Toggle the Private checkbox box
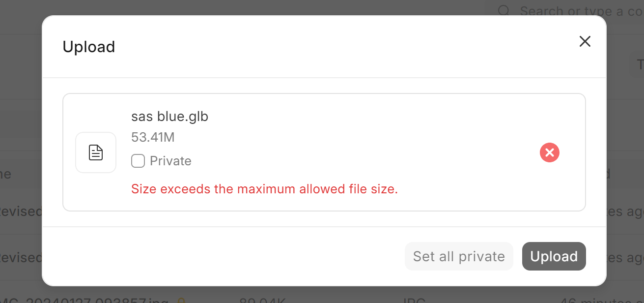Image resolution: width=644 pixels, height=303 pixels. click(x=138, y=161)
